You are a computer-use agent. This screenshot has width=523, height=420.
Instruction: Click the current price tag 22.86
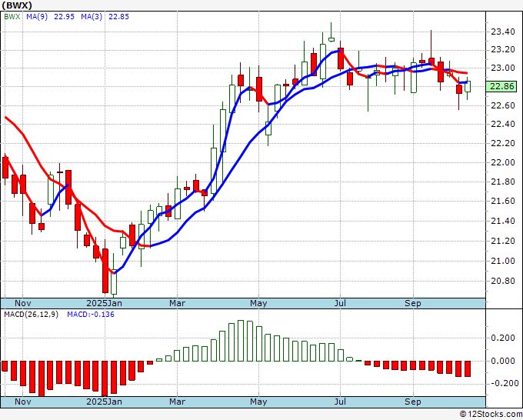[x=501, y=86]
